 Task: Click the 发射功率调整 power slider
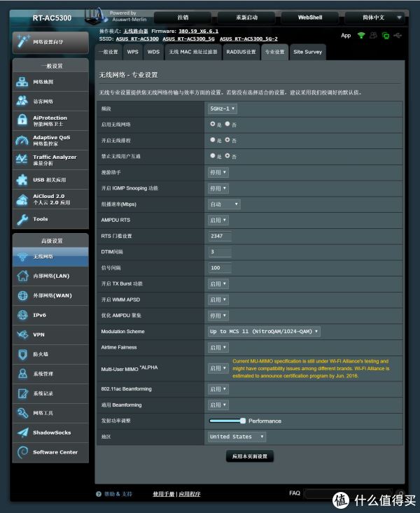227,421
